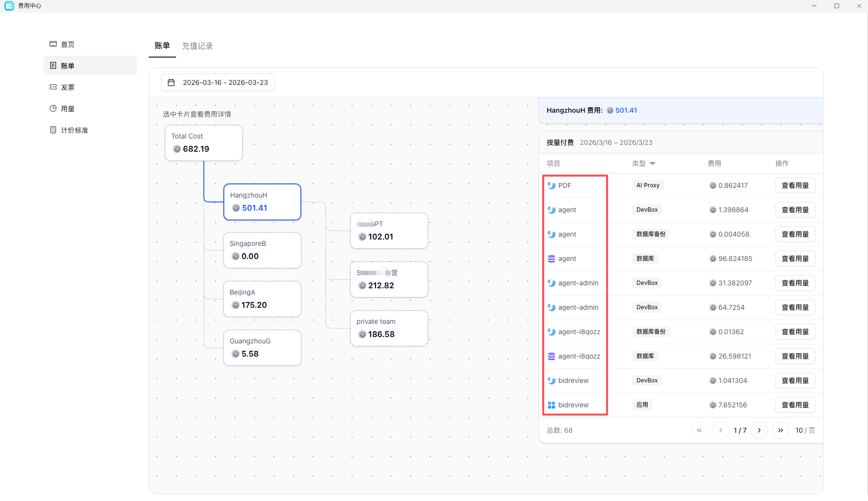Click the agent database icon in the 数据库 row
Viewport: 868px width, 501px height.
[x=552, y=259]
